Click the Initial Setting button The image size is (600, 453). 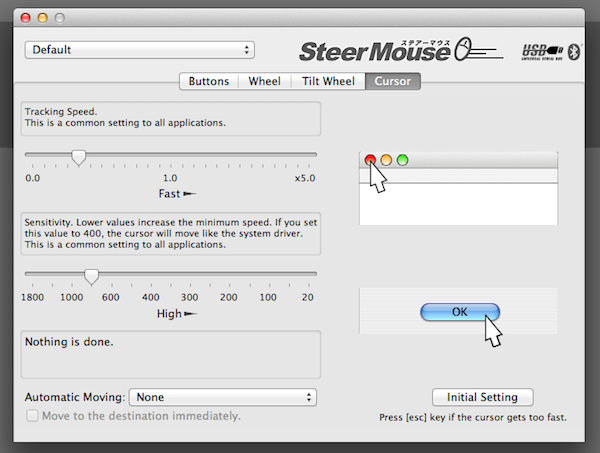pos(483,397)
